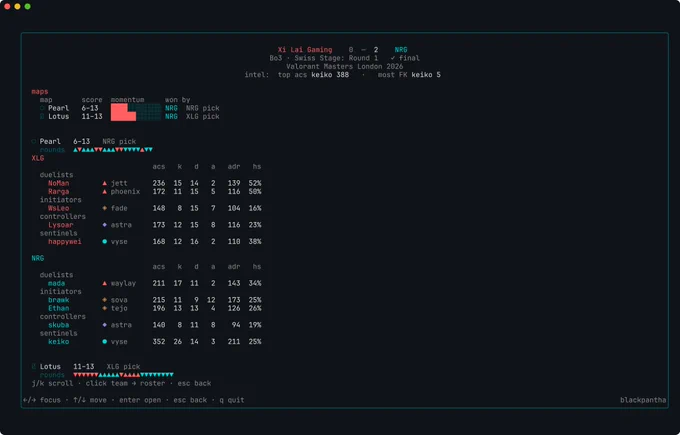Click the Pearl rounds triangle timeline
Screen dimensions: 680x435
113,150
